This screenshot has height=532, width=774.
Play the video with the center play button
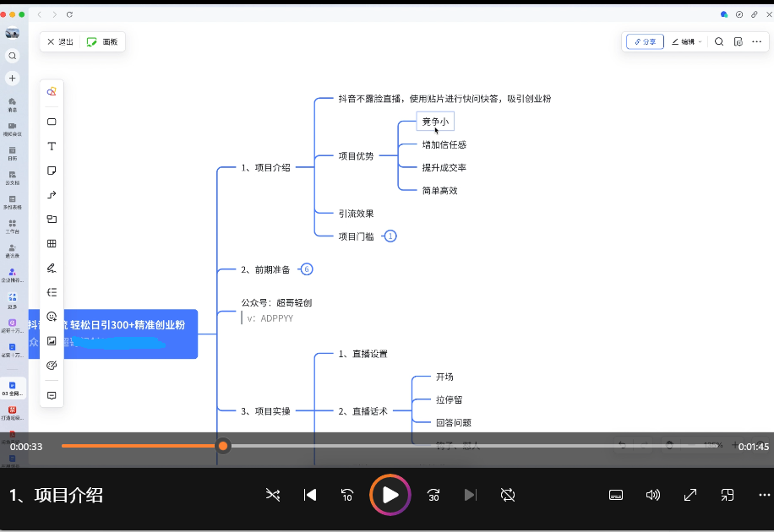pyautogui.click(x=390, y=495)
